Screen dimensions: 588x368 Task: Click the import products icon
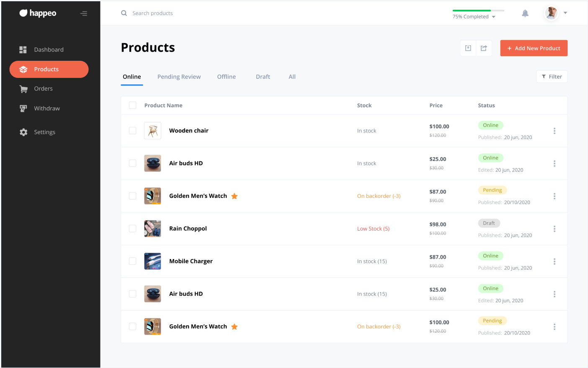468,48
